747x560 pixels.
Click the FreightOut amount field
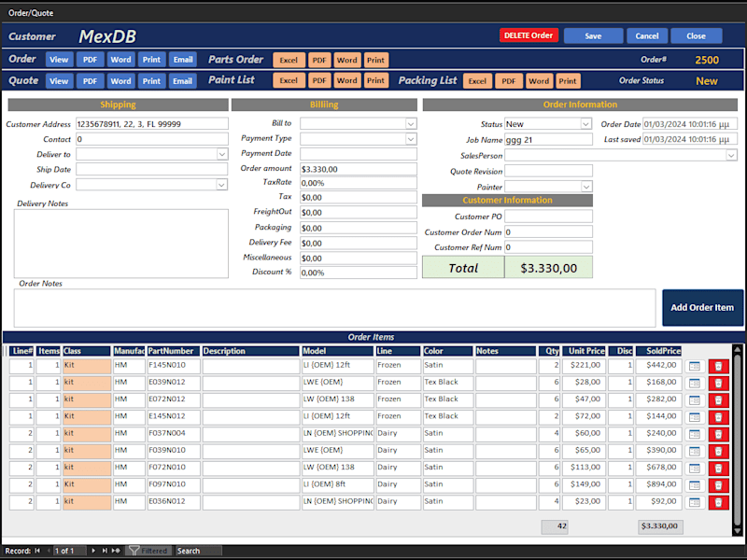359,213
